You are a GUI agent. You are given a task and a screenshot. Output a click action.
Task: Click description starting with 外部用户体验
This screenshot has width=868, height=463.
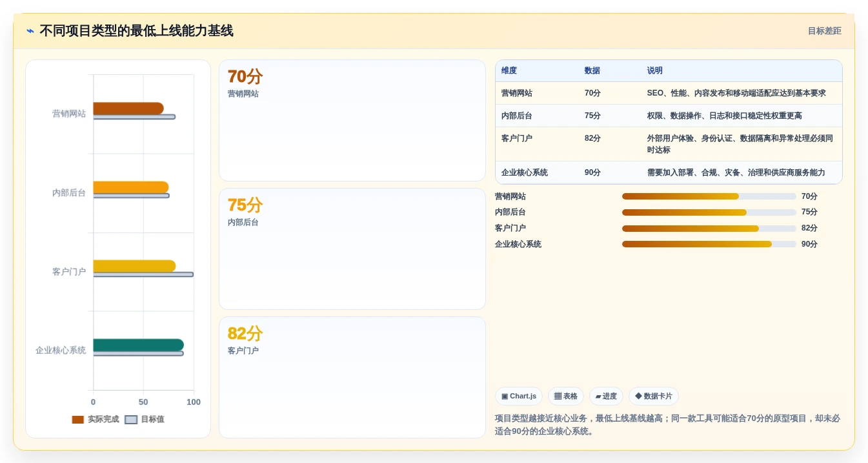(x=740, y=144)
